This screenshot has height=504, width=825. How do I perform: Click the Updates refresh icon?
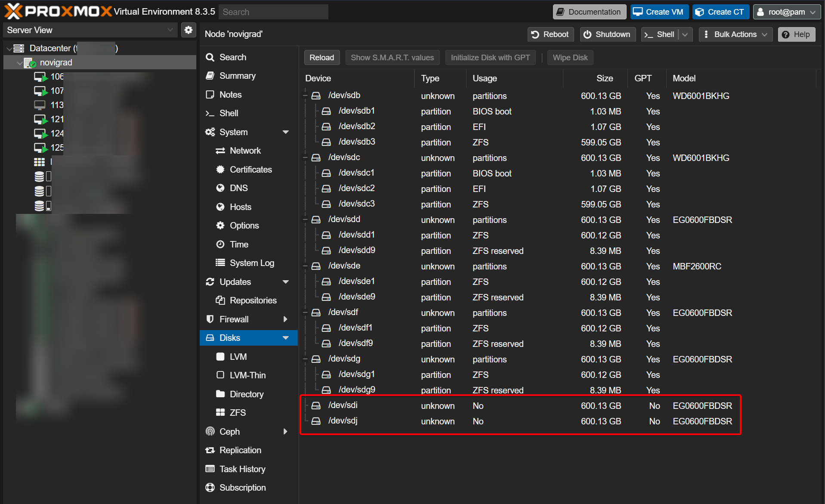(x=210, y=281)
